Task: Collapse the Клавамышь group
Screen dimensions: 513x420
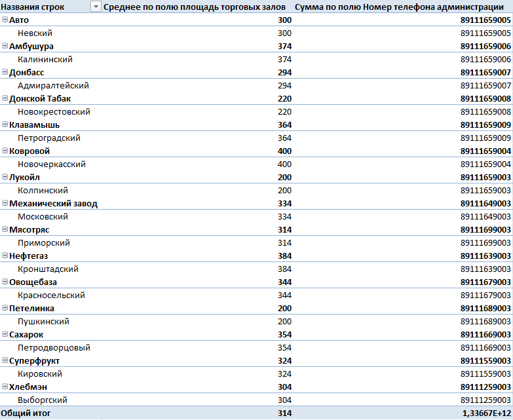Action: pyautogui.click(x=5, y=124)
